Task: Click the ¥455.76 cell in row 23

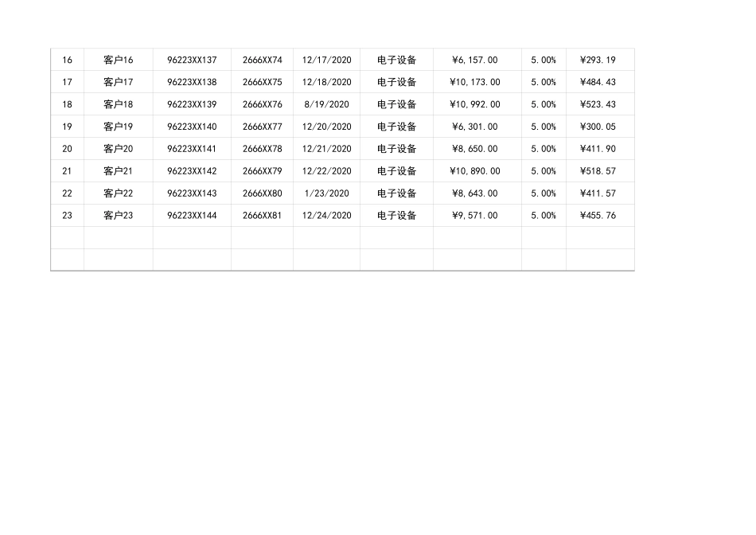Action: (599, 215)
